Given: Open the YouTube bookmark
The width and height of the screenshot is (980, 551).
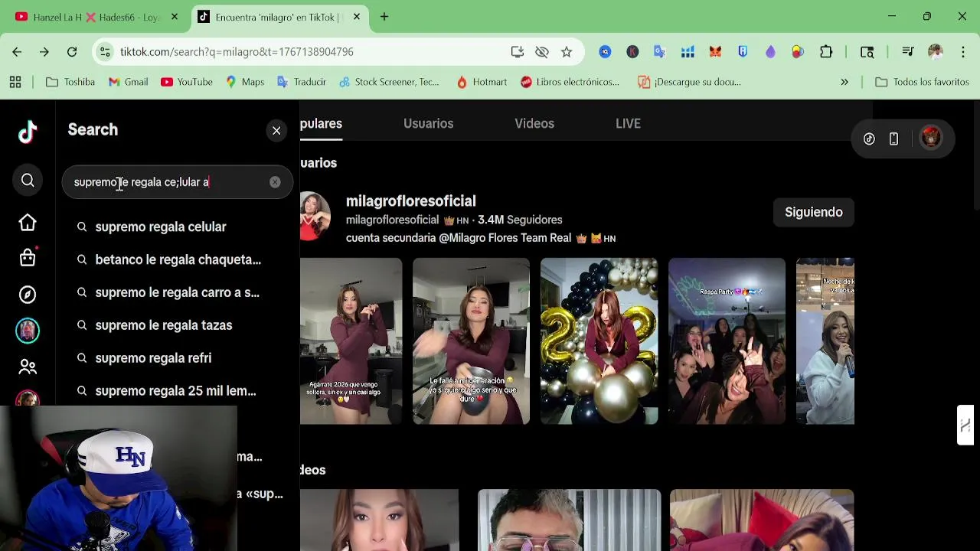Looking at the screenshot, I should click(187, 82).
